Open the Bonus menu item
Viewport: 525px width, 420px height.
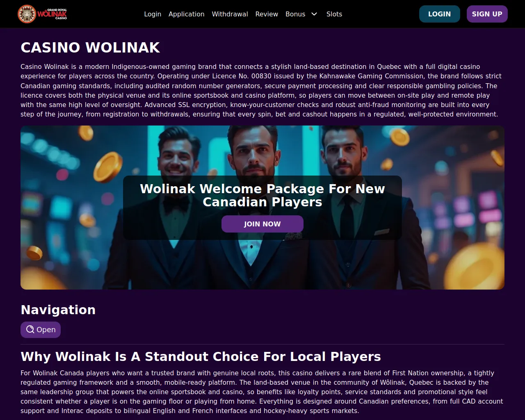[295, 14]
